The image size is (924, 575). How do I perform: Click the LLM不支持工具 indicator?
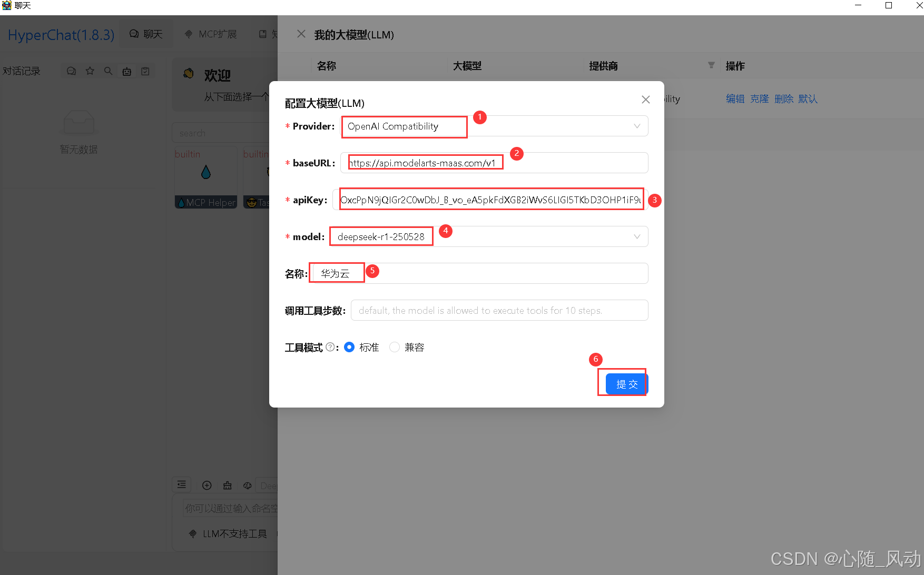[228, 534]
